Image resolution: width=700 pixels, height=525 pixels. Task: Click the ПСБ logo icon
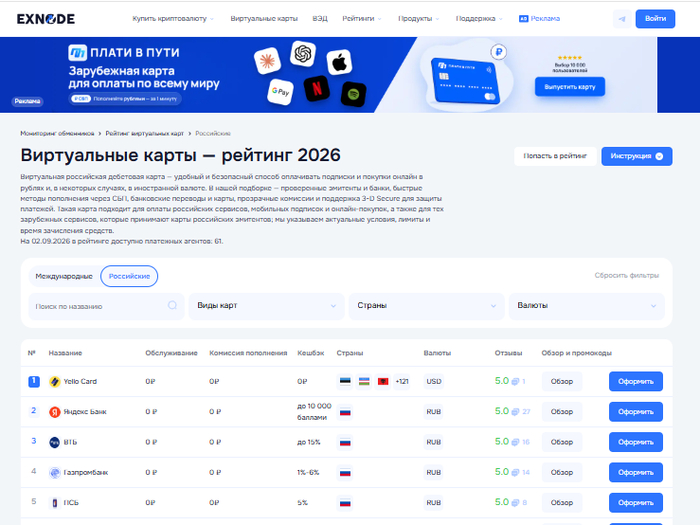54,503
